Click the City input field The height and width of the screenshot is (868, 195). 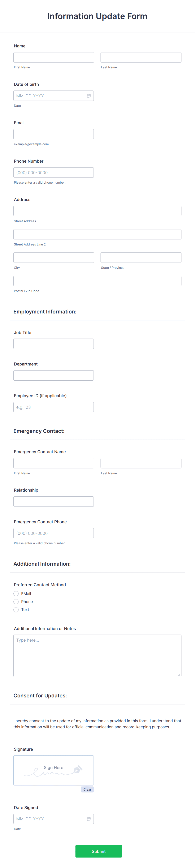[53, 257]
